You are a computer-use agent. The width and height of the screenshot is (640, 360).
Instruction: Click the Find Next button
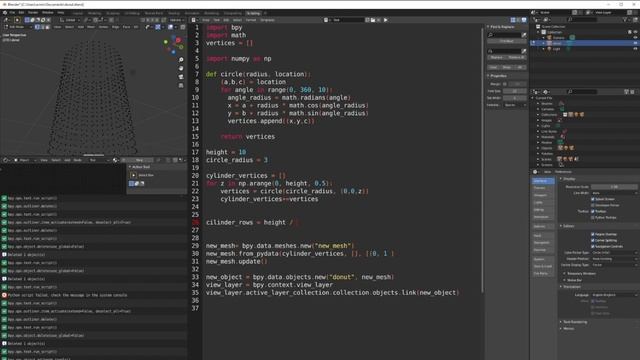pyautogui.click(x=507, y=42)
